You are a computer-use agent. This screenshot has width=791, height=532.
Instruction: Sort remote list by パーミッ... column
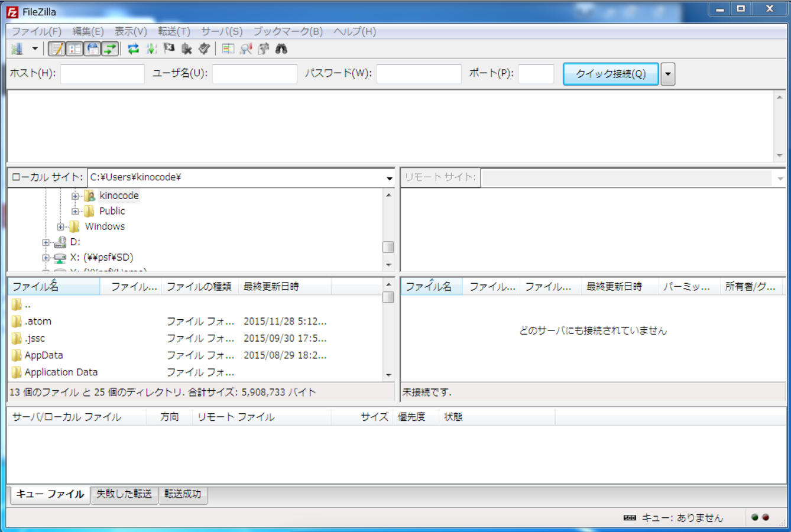689,287
